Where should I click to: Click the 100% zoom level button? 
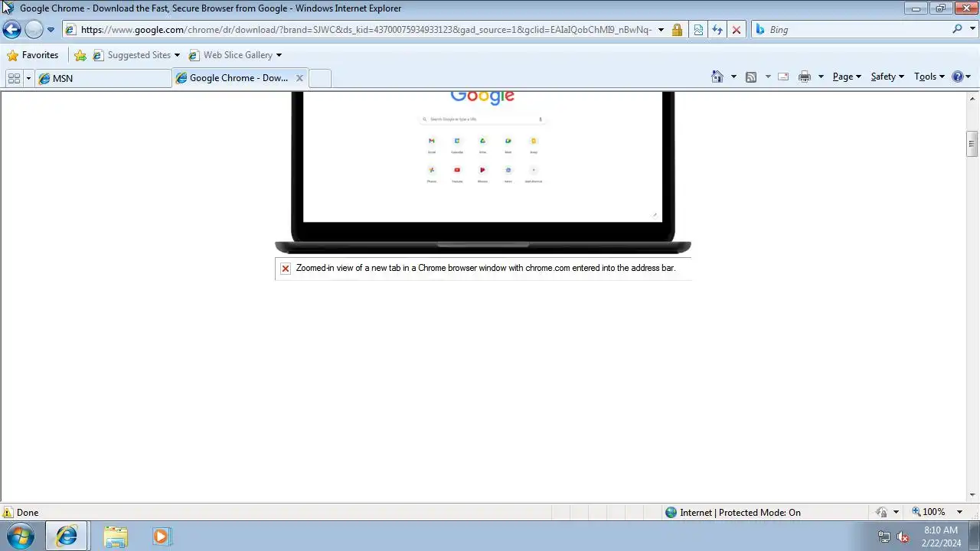tap(929, 512)
